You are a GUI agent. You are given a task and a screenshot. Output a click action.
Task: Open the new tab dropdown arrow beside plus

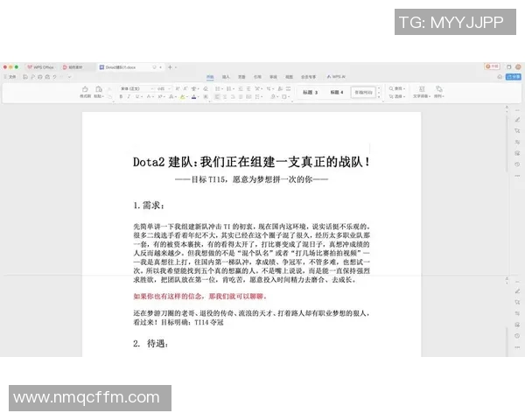click(x=176, y=67)
